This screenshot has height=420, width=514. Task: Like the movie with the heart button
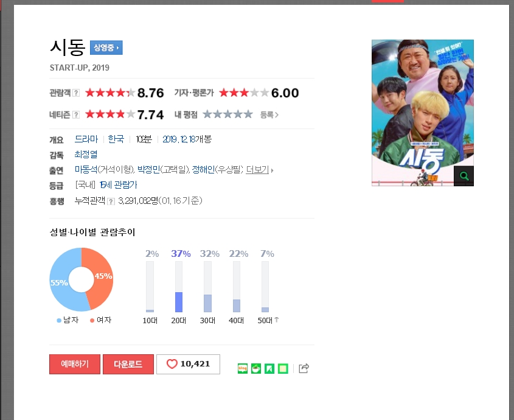(188, 364)
